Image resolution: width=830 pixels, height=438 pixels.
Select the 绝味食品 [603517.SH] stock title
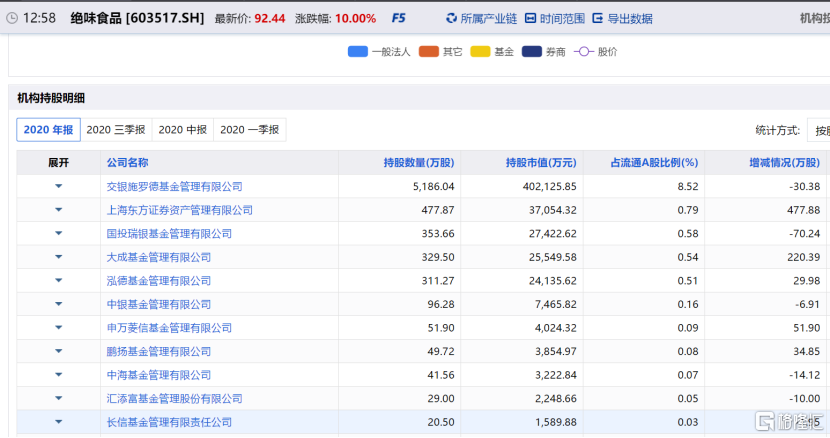click(x=137, y=18)
